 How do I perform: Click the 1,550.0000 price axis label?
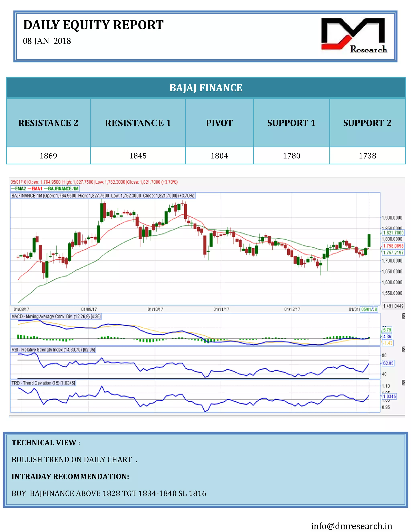click(392, 293)
